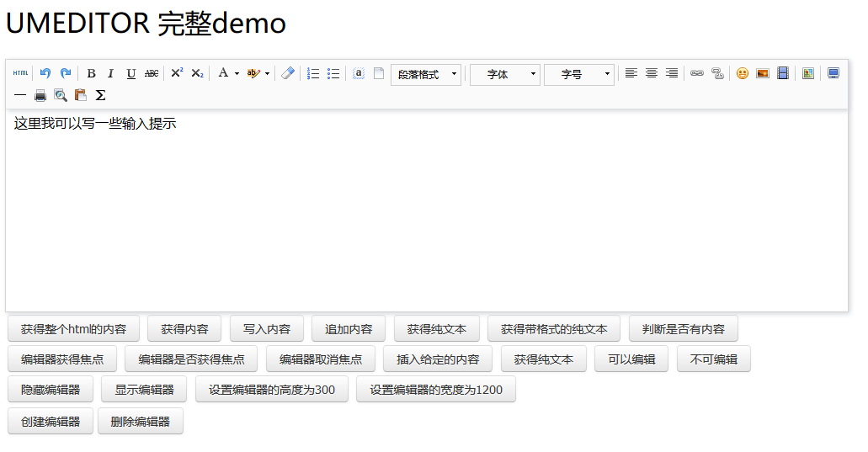The height and width of the screenshot is (452, 868).
Task: Insert an unordered bullet list
Action: coord(333,73)
